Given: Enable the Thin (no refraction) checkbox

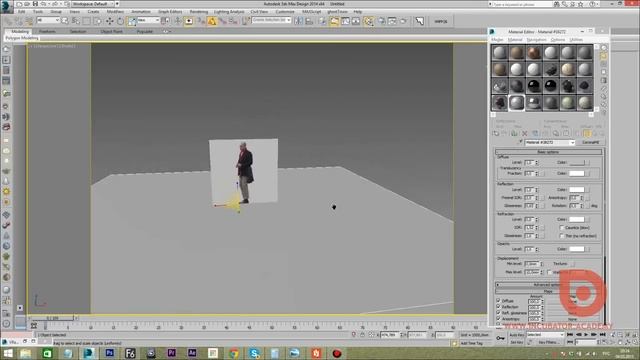Looking at the screenshot, I should click(x=562, y=236).
